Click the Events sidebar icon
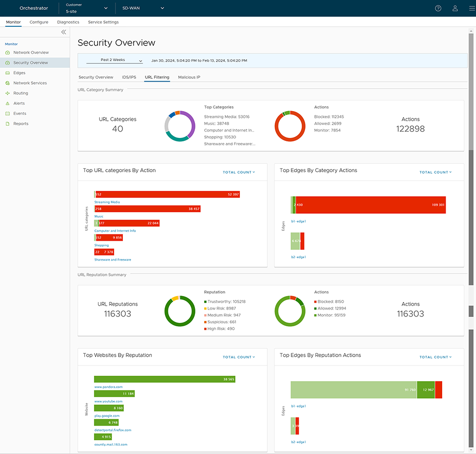Image resolution: width=476 pixels, height=454 pixels. [7, 113]
